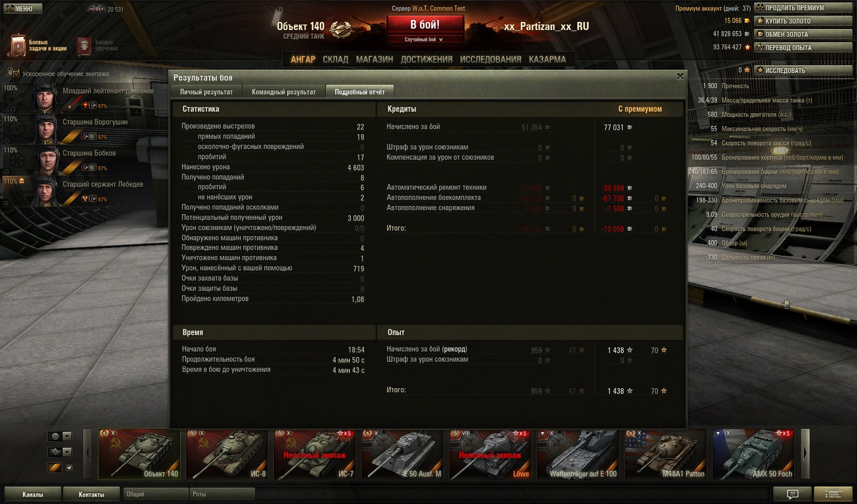Image resolution: width=857 pixels, height=504 pixels.
Task: Open the Роты chat tab
Action: coord(222,494)
